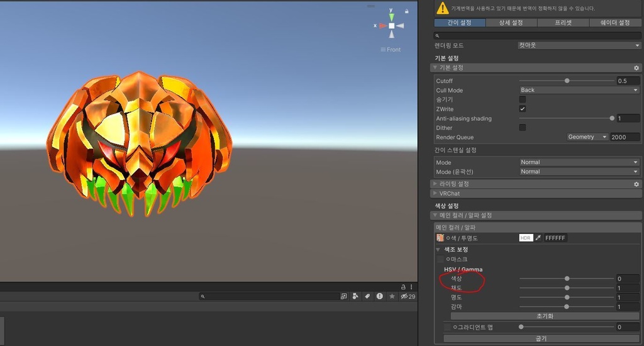The width and height of the screenshot is (644, 346).
Task: Click the scene gizmo red X axis cone
Action: pyautogui.click(x=383, y=25)
